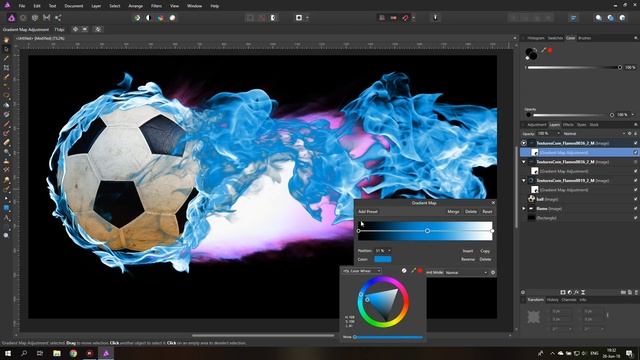Click the Noise slider in color popup
Viewport: 640px width, 360px height.
[x=389, y=337]
